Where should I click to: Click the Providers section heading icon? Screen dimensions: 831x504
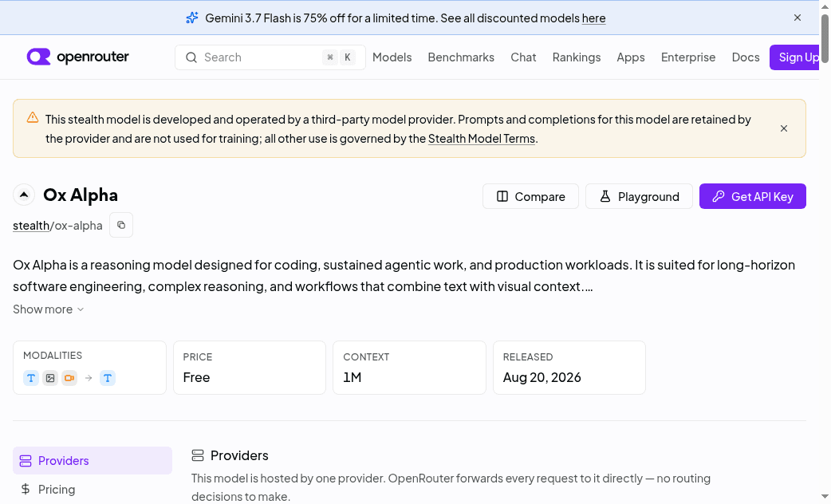[198, 455]
